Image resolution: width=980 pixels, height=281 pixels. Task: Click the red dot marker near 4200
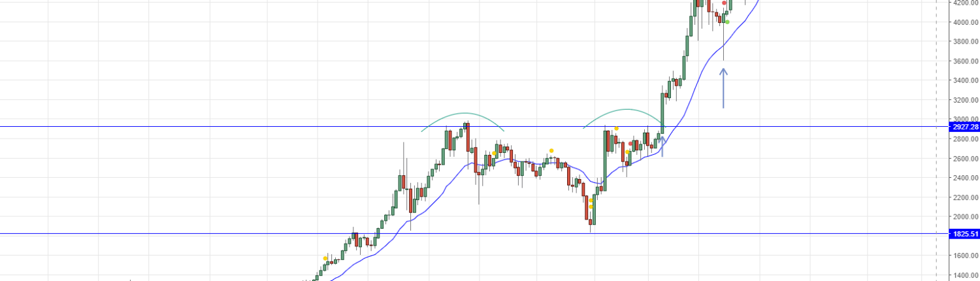click(x=724, y=3)
